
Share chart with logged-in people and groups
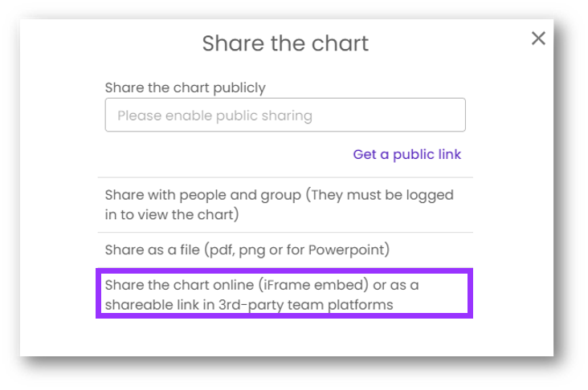[x=280, y=205]
